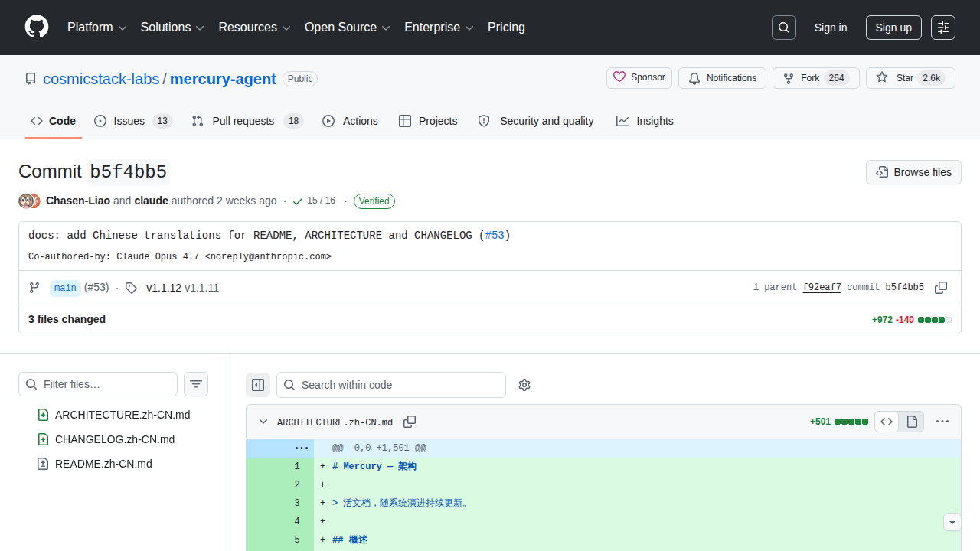The height and width of the screenshot is (551, 980).
Task: Select CHANGELOG.zh-CN.md in file tree
Action: tap(115, 439)
